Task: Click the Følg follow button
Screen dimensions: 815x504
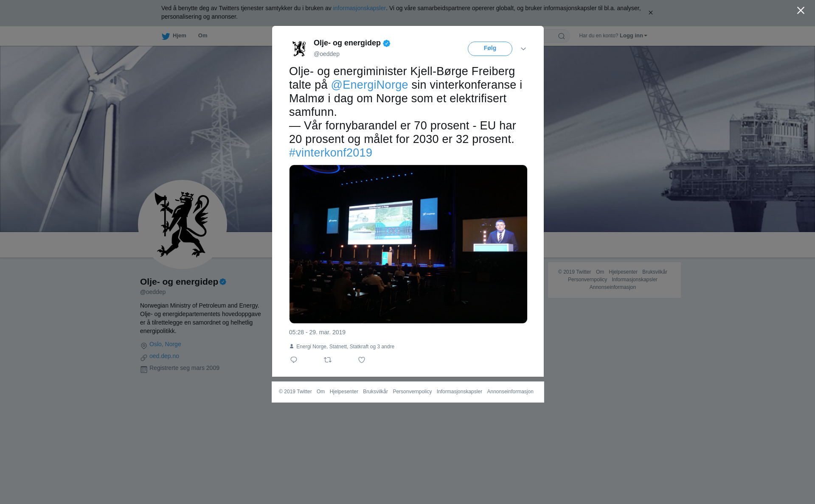Action: [x=490, y=49]
